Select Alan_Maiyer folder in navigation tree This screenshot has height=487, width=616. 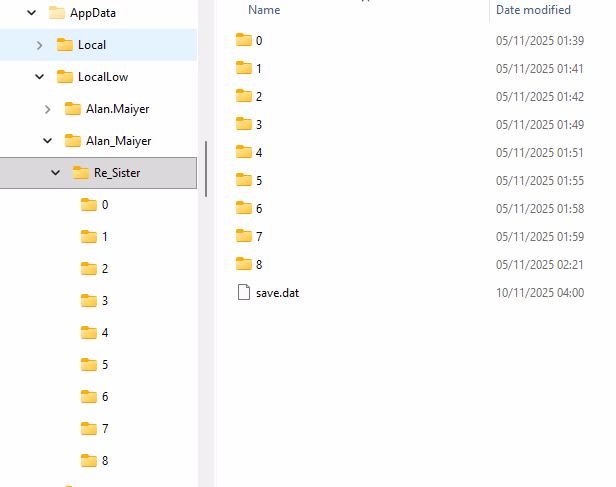click(x=118, y=141)
